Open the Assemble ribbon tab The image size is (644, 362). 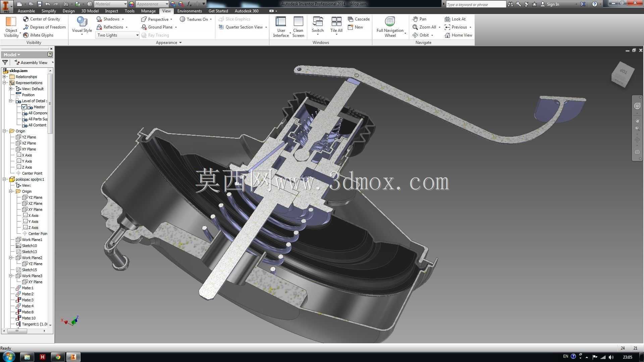click(x=26, y=11)
